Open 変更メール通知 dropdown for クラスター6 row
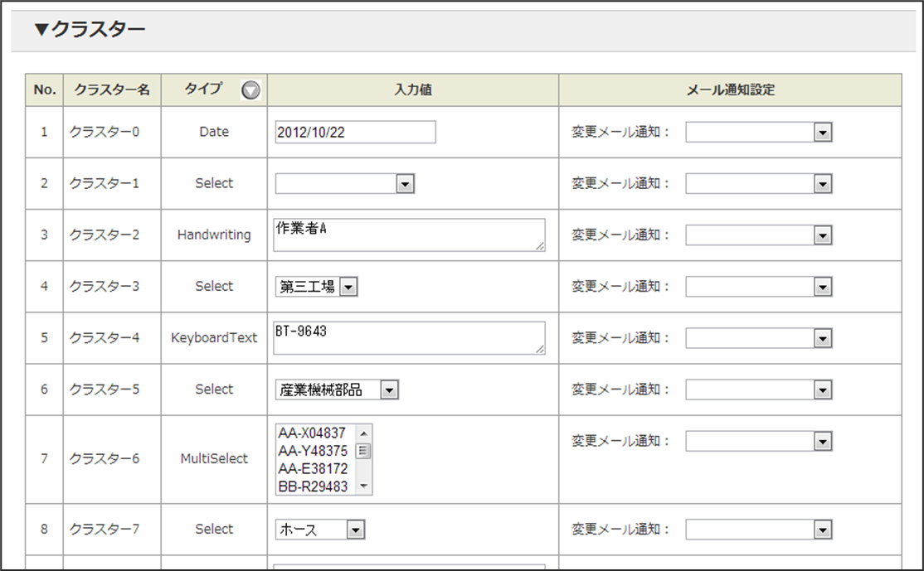Viewport: 924px width, 571px height. point(758,441)
